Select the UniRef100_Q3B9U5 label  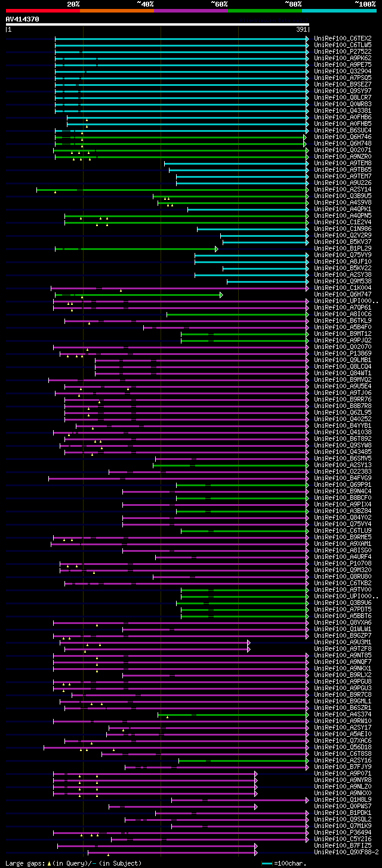tap(343, 196)
